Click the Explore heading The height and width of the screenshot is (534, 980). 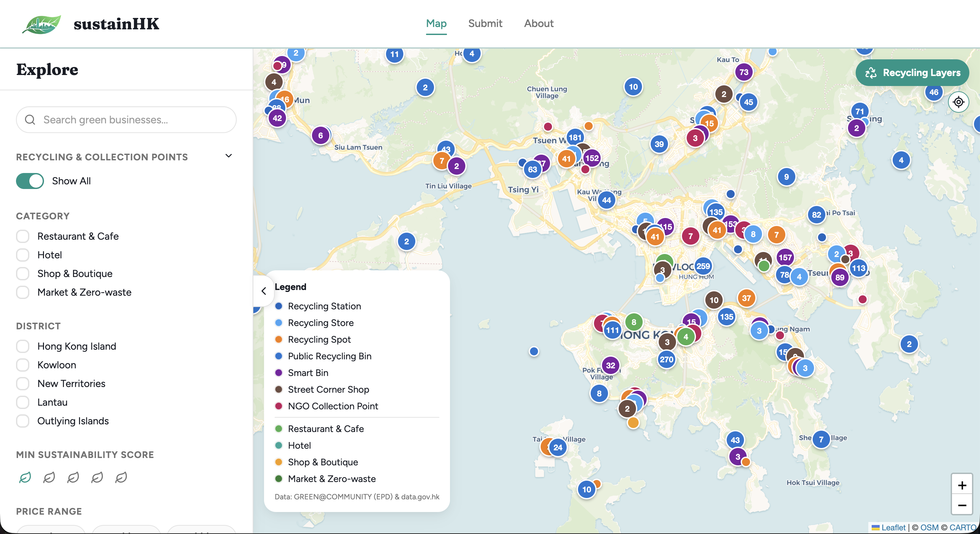pyautogui.click(x=47, y=70)
